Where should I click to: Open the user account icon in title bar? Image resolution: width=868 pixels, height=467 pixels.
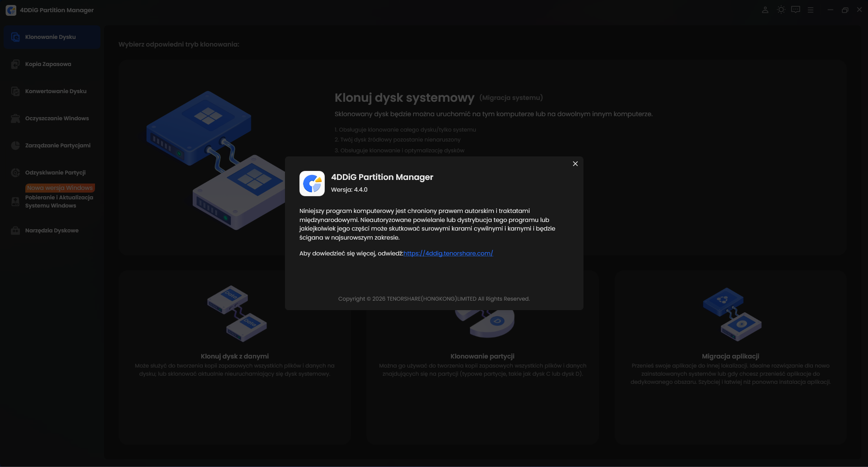coord(765,10)
